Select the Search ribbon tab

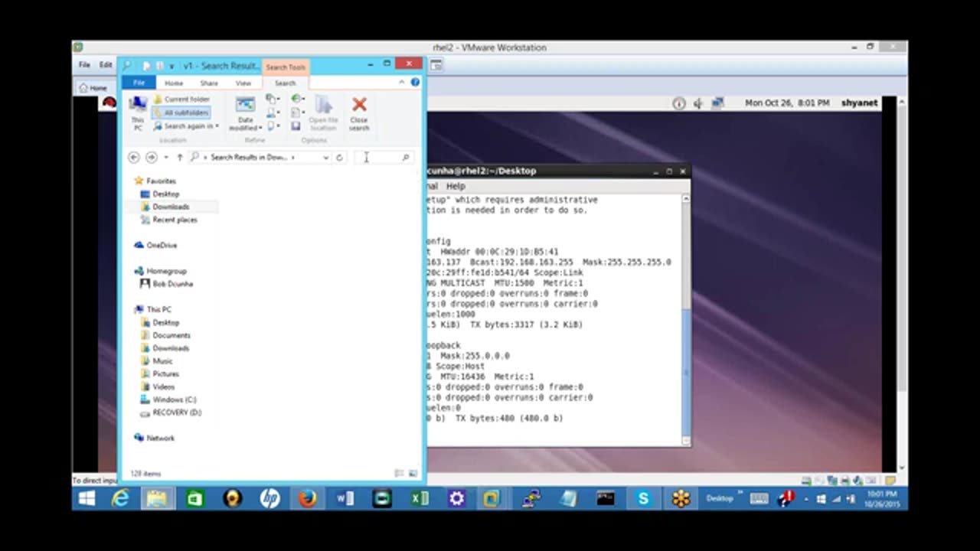coord(285,83)
